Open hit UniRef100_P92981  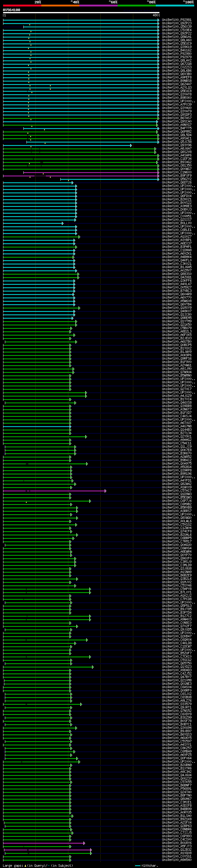(177, 20)
